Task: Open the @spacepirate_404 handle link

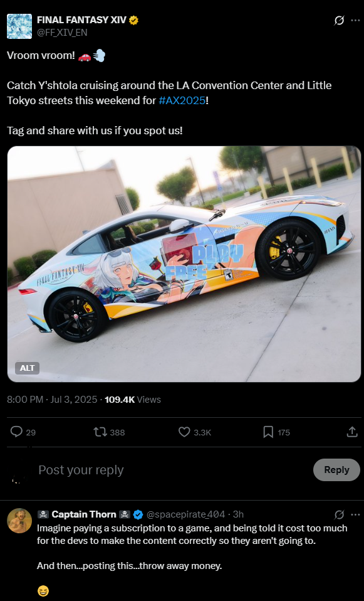Action: pos(185,514)
